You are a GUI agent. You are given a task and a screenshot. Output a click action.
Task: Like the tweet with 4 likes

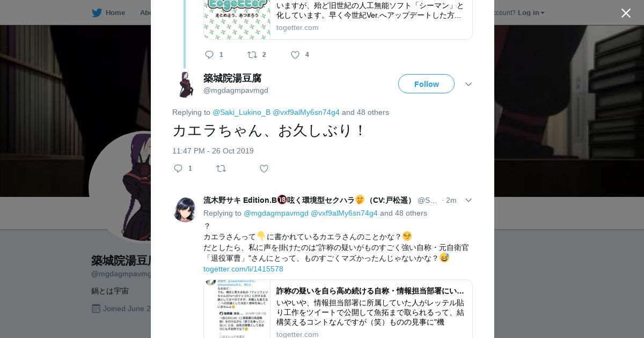(295, 55)
